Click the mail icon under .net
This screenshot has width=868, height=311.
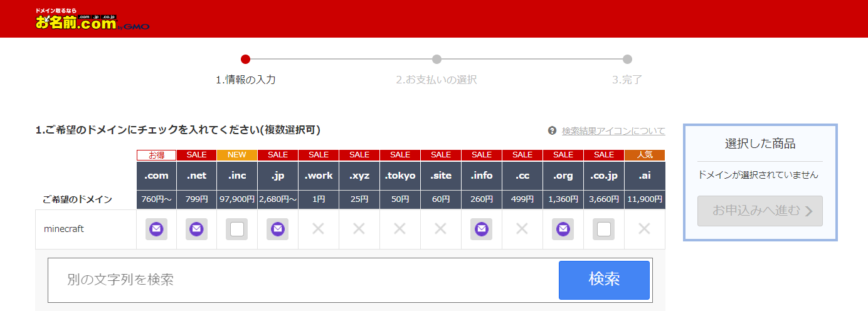click(197, 229)
